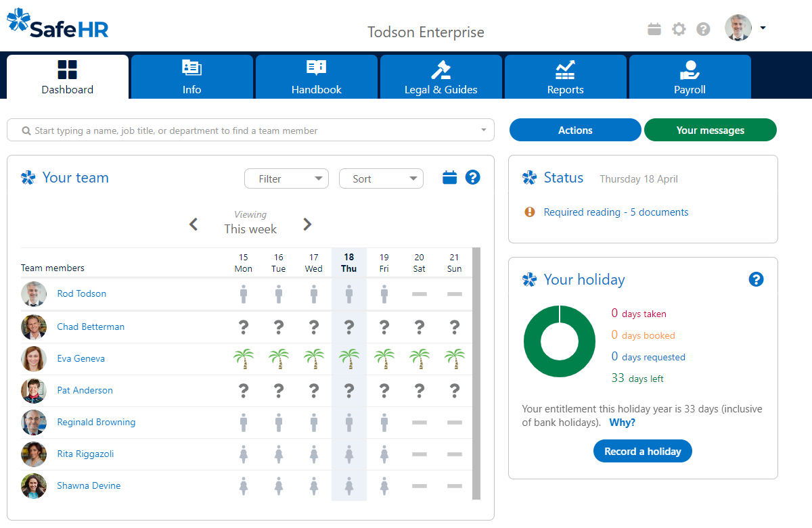Open the calendar icon in Your team panel
Image resolution: width=812 pixels, height=528 pixels.
point(448,176)
